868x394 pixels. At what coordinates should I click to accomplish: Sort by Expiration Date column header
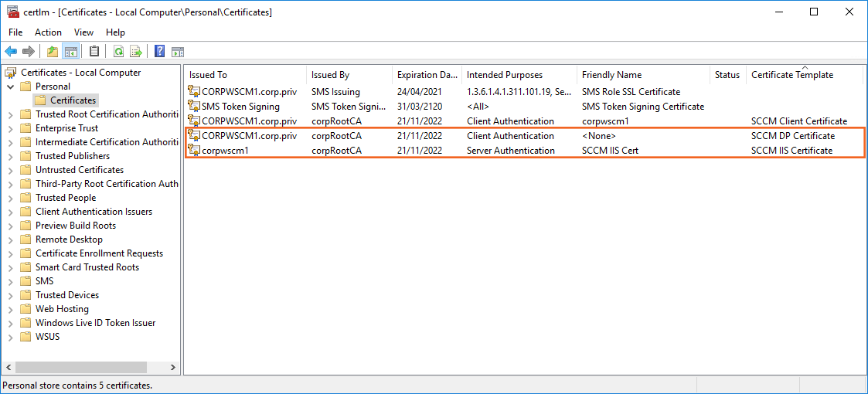427,75
